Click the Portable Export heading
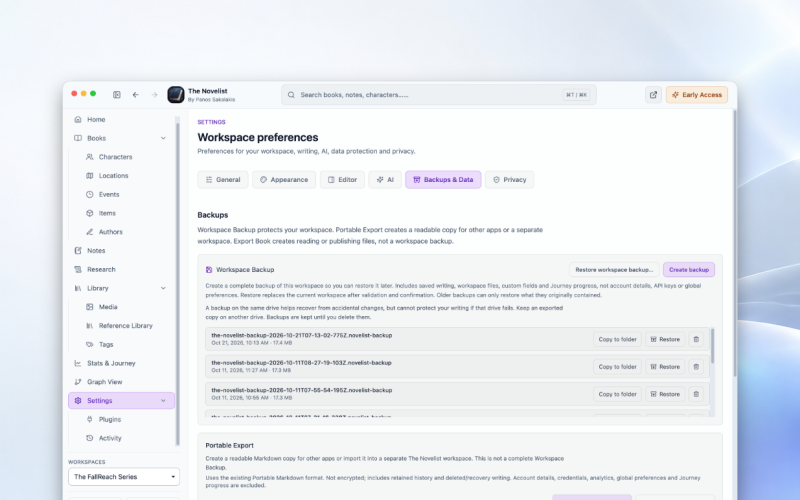Image resolution: width=800 pixels, height=500 pixels. pos(230,445)
